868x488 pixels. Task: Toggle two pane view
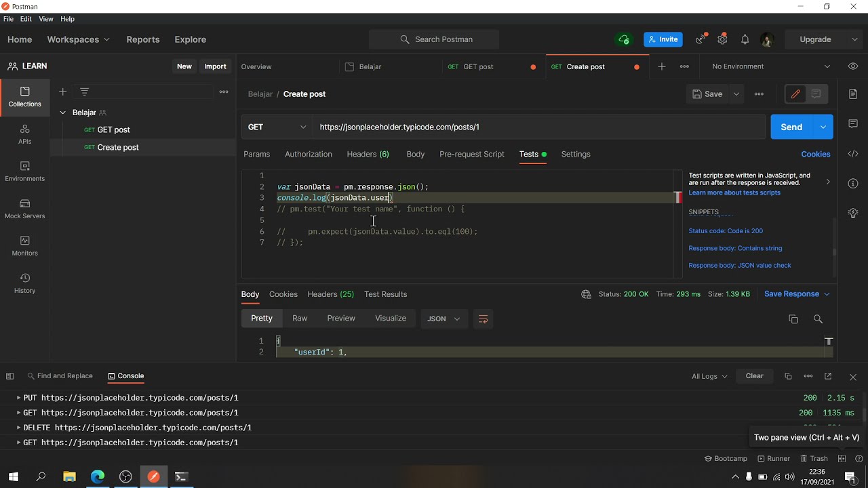tap(842, 459)
